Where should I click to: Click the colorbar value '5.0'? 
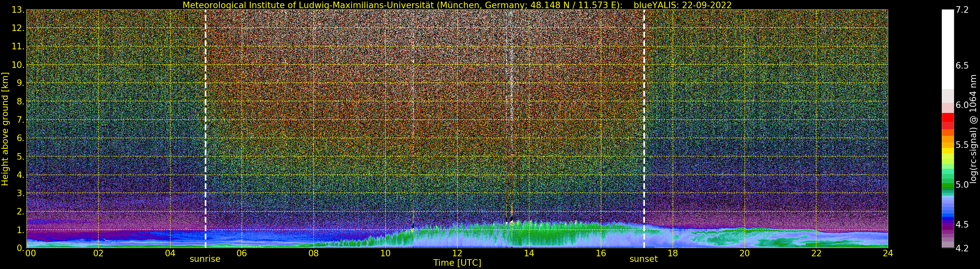(962, 184)
